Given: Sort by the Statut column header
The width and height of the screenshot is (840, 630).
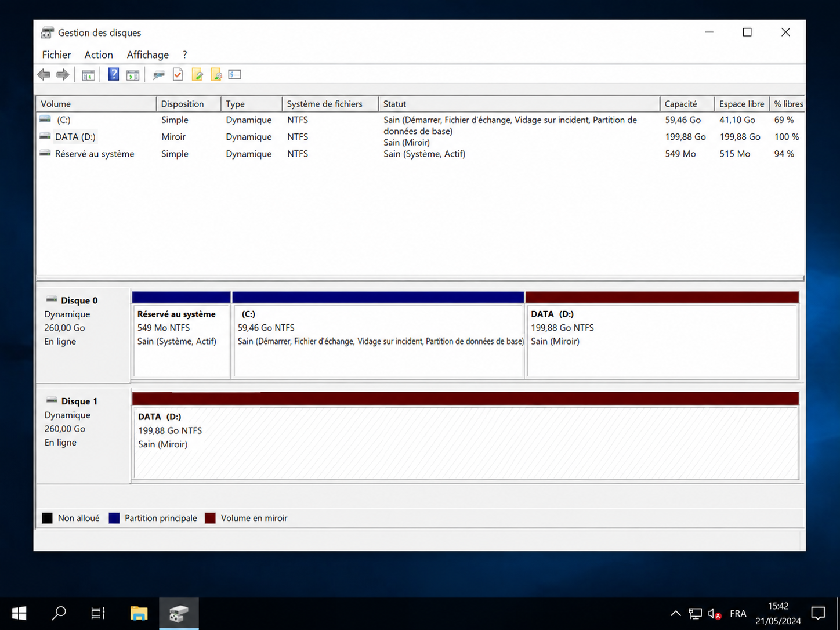Looking at the screenshot, I should [x=519, y=104].
